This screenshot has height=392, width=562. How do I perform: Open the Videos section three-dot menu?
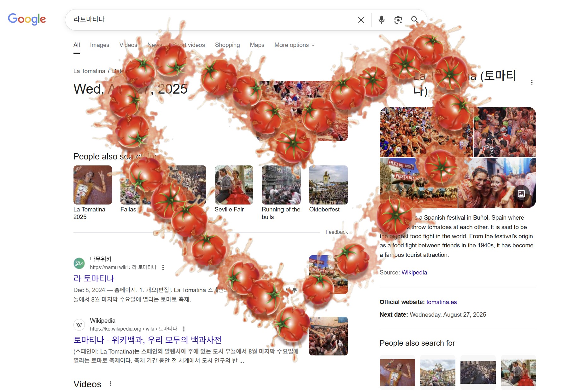(110, 384)
